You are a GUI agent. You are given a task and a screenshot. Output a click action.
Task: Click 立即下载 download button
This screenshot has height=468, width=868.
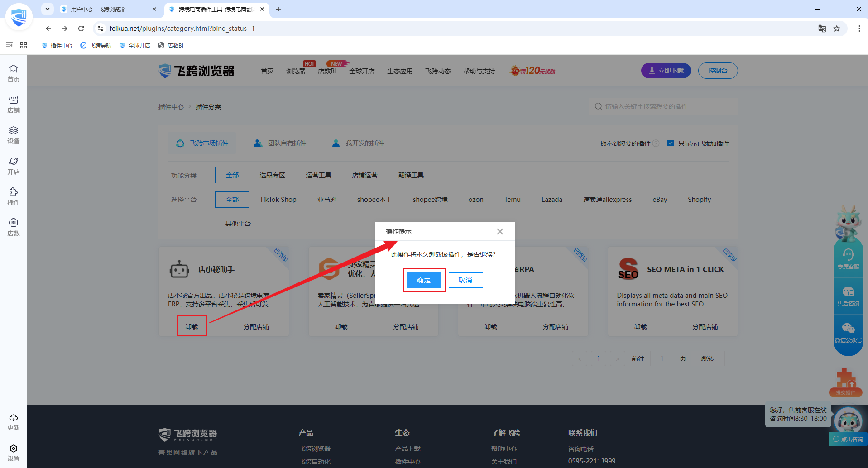coord(666,71)
